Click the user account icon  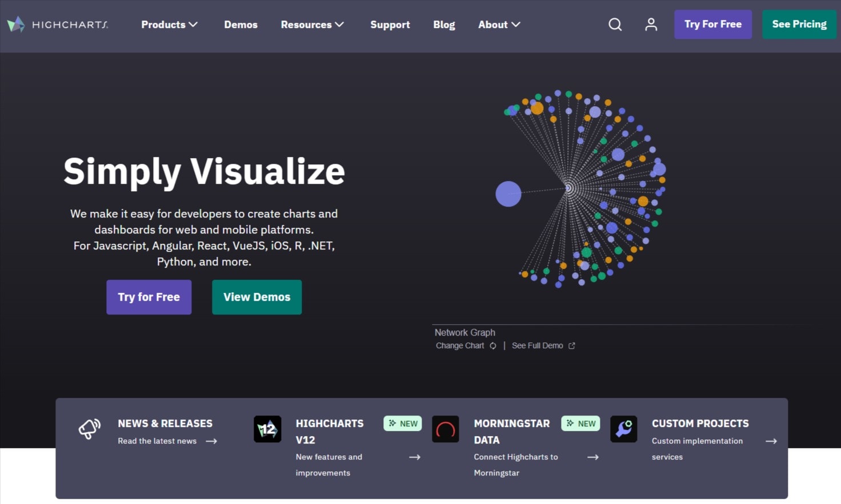(651, 25)
